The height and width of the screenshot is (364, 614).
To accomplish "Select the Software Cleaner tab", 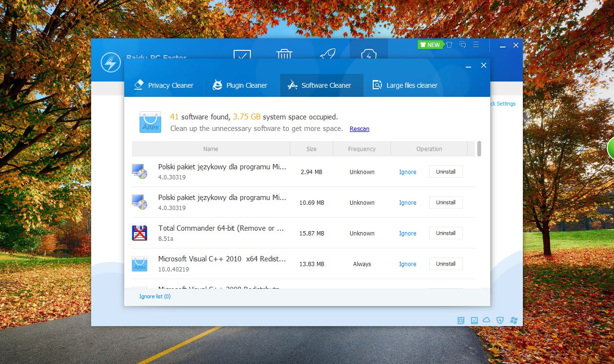I will click(x=321, y=85).
